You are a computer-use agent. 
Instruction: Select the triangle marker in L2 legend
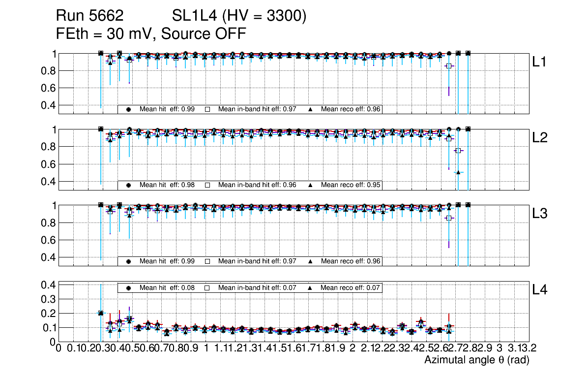click(x=310, y=185)
